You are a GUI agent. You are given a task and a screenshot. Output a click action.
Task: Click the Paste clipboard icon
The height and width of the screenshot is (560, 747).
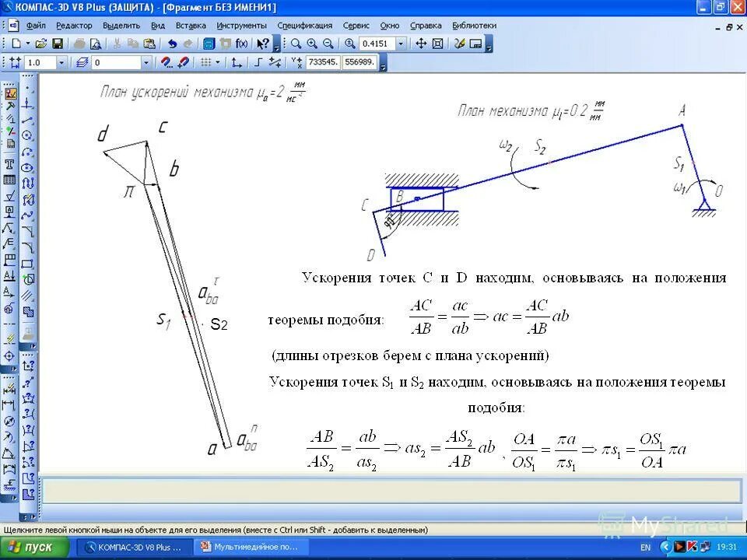point(149,44)
